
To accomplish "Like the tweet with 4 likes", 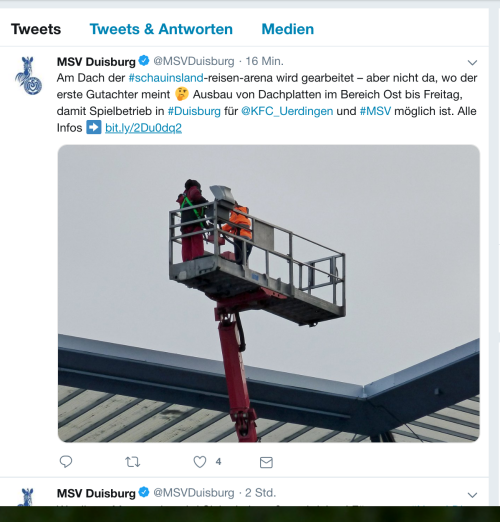I will click(x=200, y=462).
